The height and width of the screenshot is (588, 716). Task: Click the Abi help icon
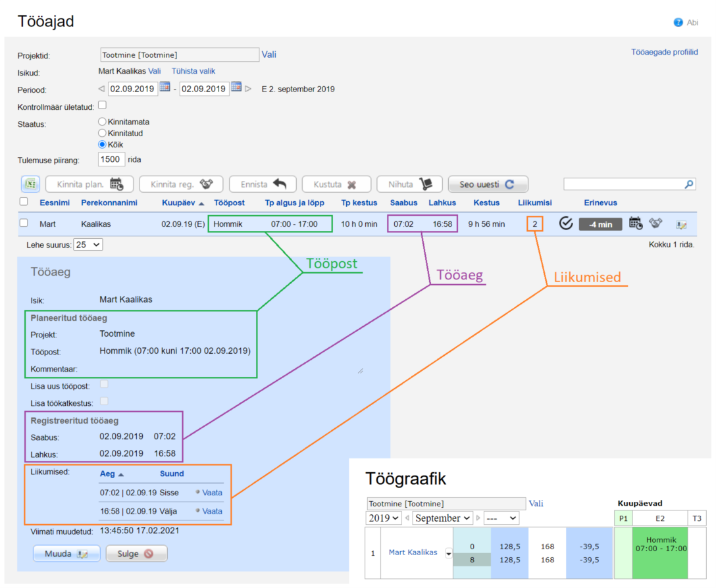678,22
